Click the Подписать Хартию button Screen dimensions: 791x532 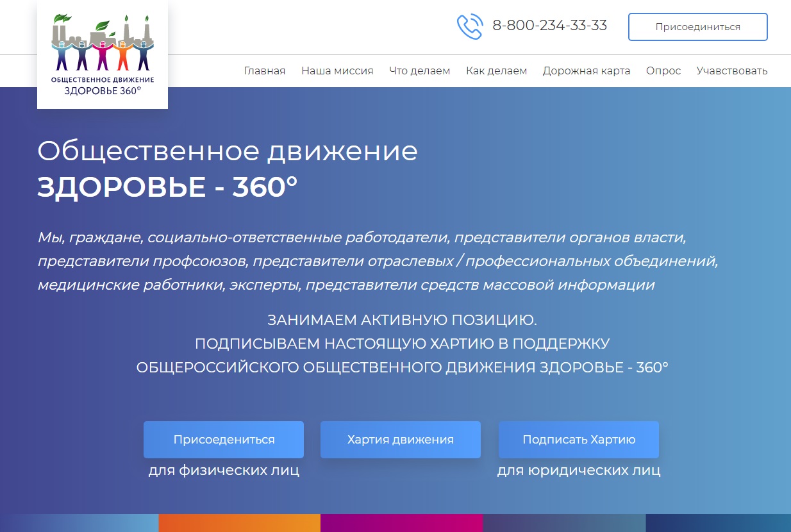[579, 440]
